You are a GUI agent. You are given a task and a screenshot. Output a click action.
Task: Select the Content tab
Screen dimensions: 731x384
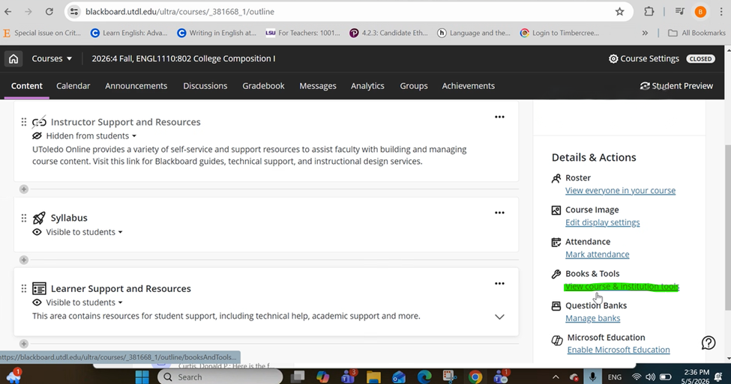27,86
